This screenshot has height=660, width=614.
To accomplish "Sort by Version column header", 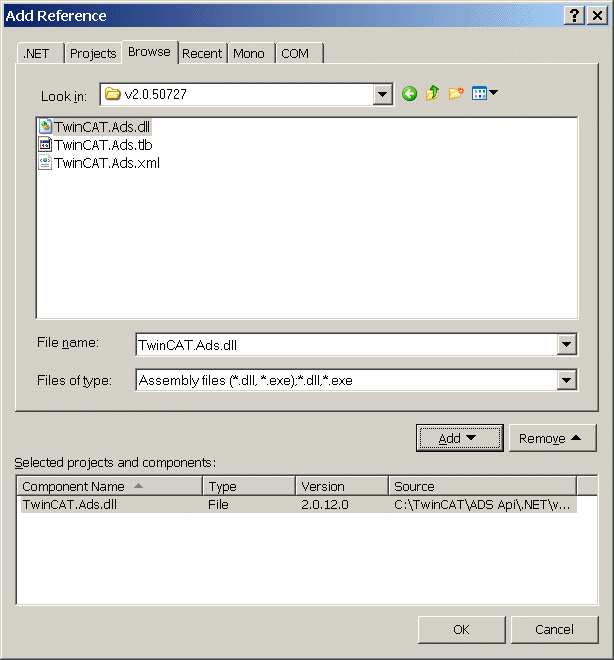I will pos(342,486).
